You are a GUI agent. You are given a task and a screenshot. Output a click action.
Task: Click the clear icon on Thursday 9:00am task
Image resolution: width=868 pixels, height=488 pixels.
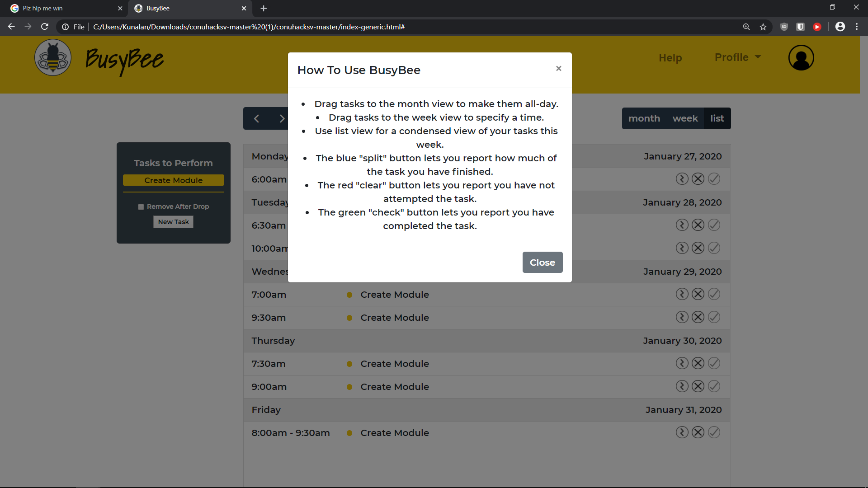(x=698, y=386)
